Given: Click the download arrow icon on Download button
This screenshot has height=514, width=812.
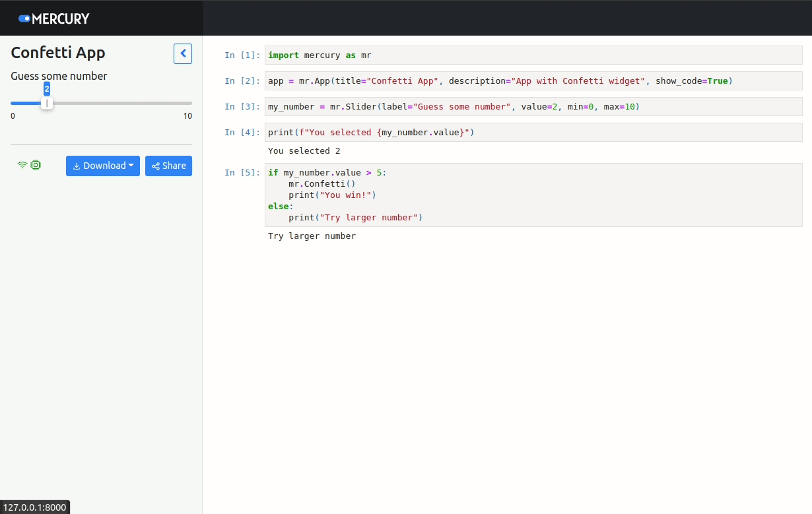Looking at the screenshot, I should 75,166.
